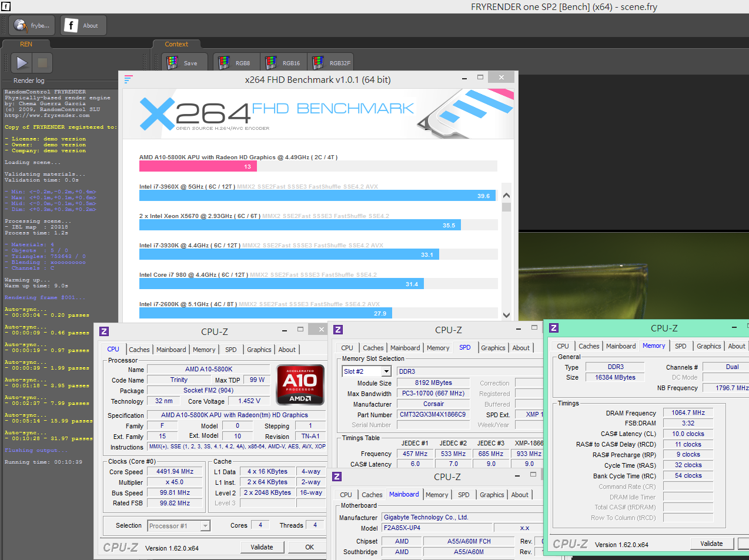Save the rendered image
Viewport: 749px width, 560px height.
click(185, 63)
